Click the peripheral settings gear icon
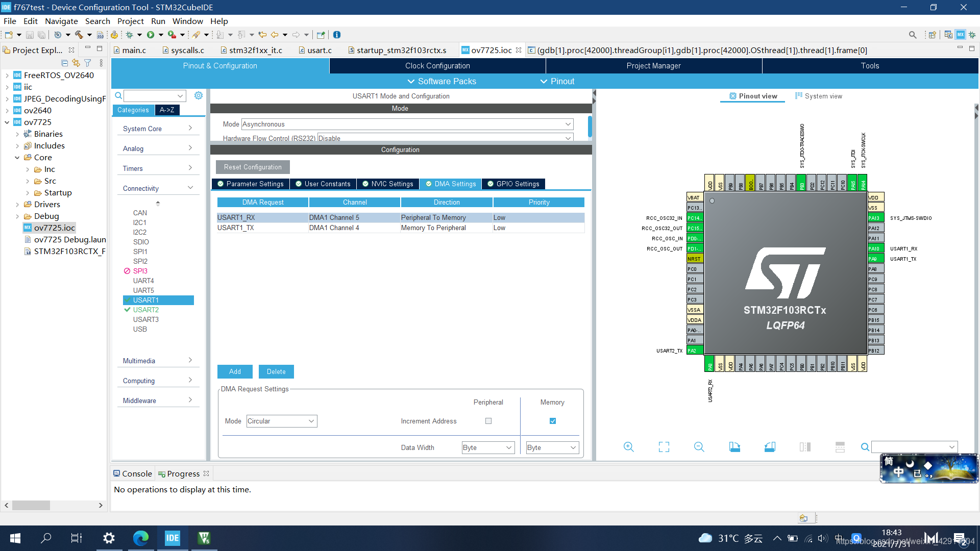 (x=199, y=95)
